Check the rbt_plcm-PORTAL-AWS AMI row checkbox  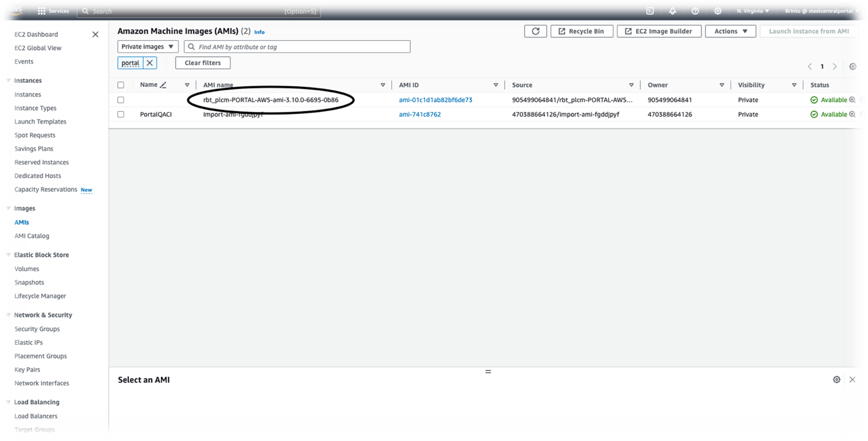[x=120, y=100]
